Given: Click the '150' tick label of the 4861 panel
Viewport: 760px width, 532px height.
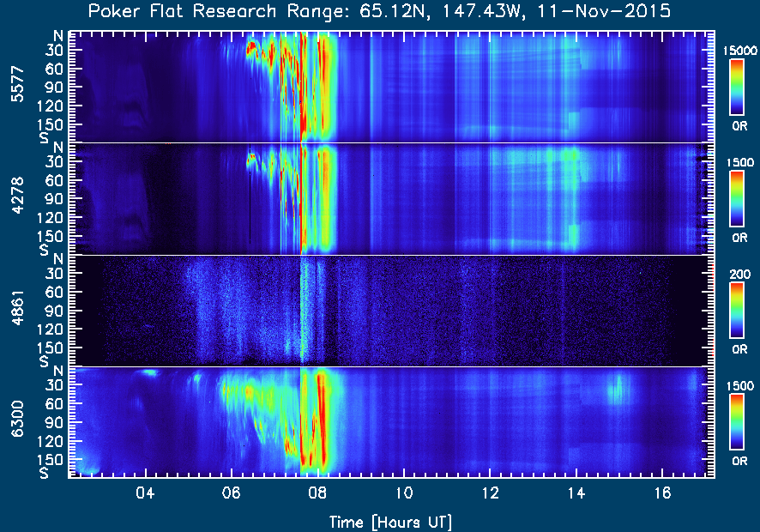Looking at the screenshot, I should click(51, 348).
